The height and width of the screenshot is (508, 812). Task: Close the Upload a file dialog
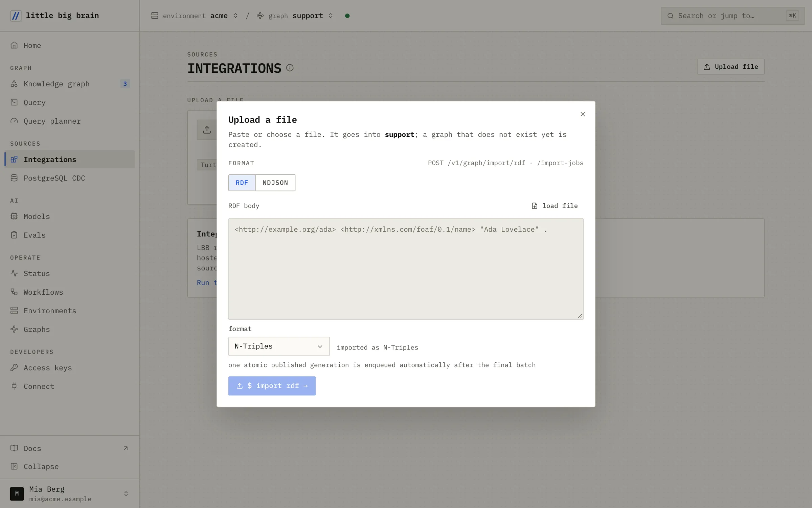[x=583, y=114]
